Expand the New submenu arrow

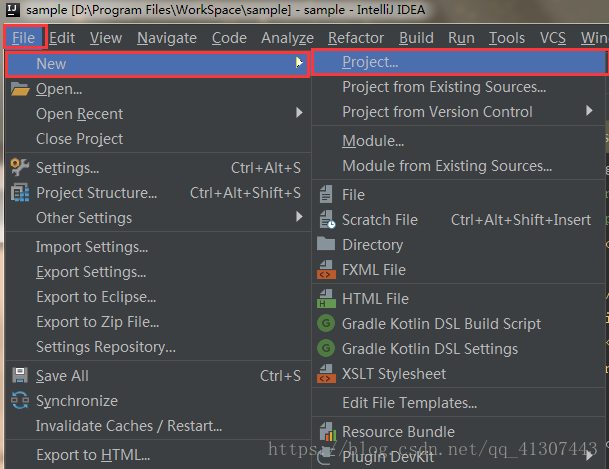click(x=299, y=63)
